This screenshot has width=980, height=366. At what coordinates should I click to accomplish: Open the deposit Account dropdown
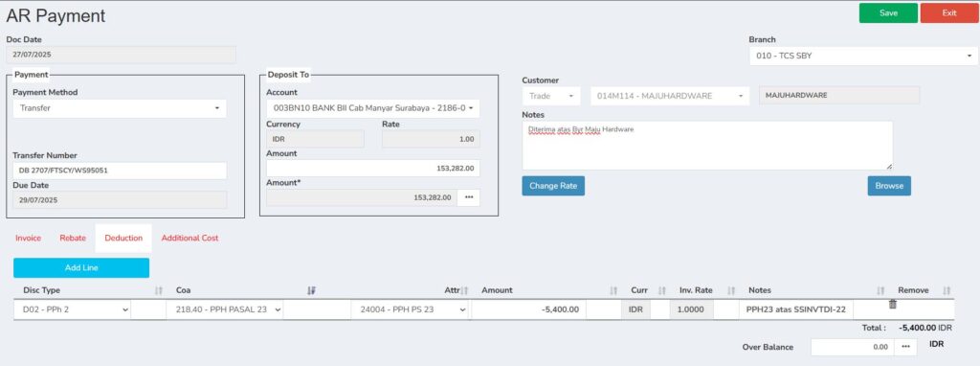(x=373, y=108)
